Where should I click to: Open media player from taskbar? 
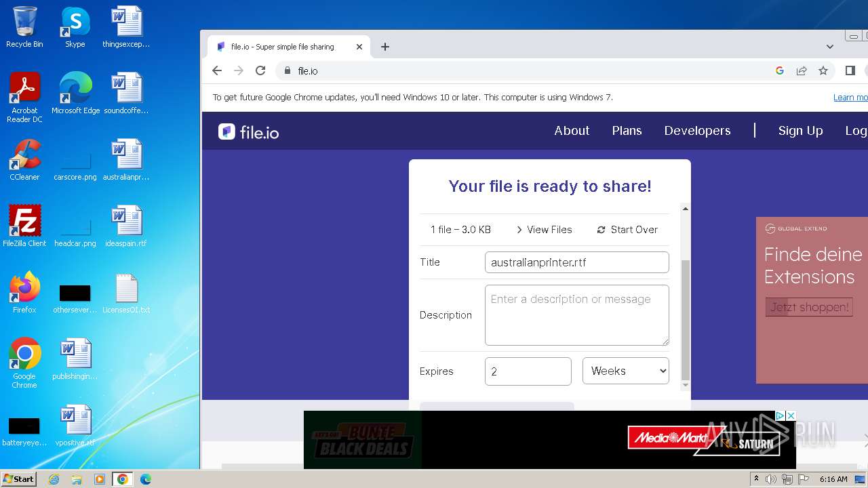pos(100,479)
